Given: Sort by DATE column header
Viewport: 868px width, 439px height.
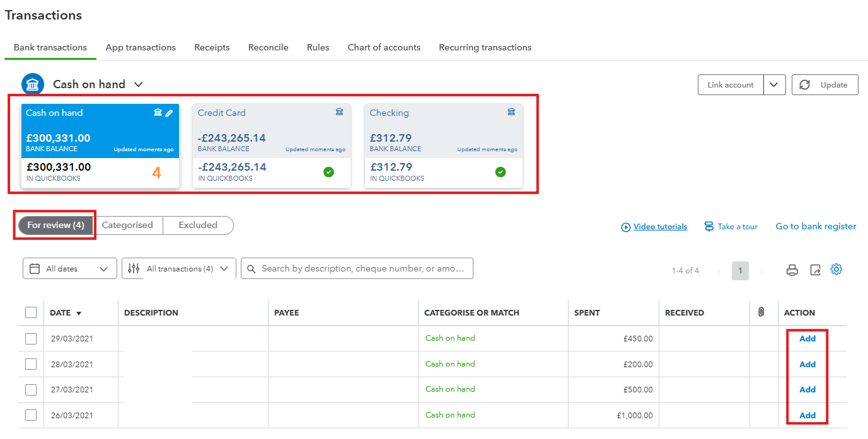Looking at the screenshot, I should pos(66,313).
